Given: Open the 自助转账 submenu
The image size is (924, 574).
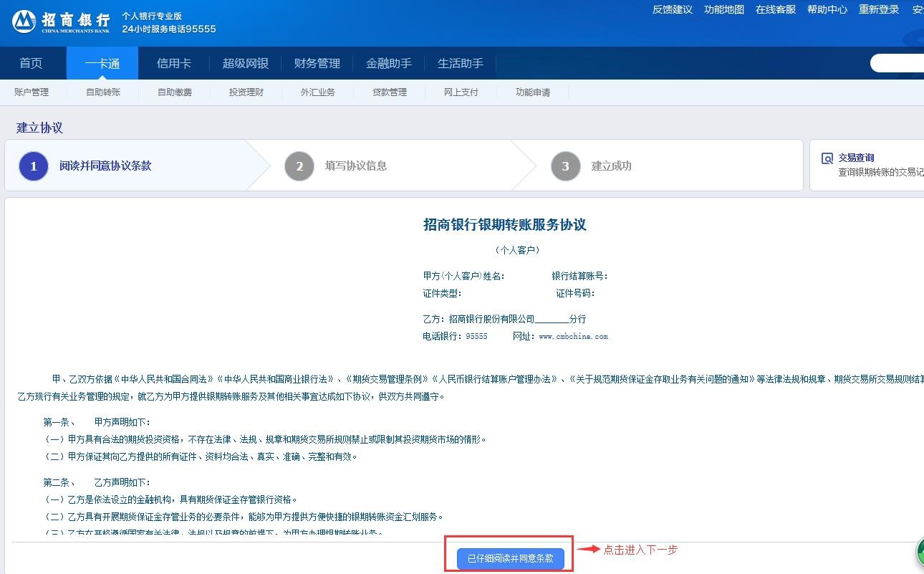Looking at the screenshot, I should tap(103, 92).
